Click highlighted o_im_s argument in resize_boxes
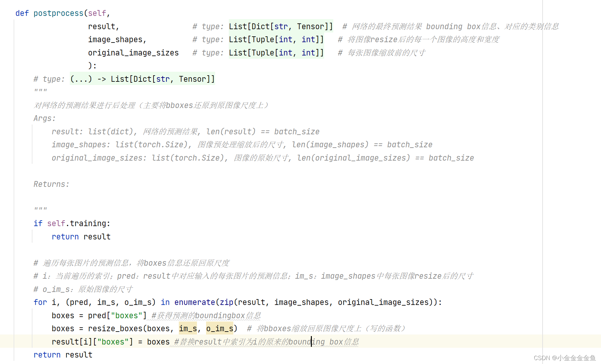 pyautogui.click(x=220, y=329)
